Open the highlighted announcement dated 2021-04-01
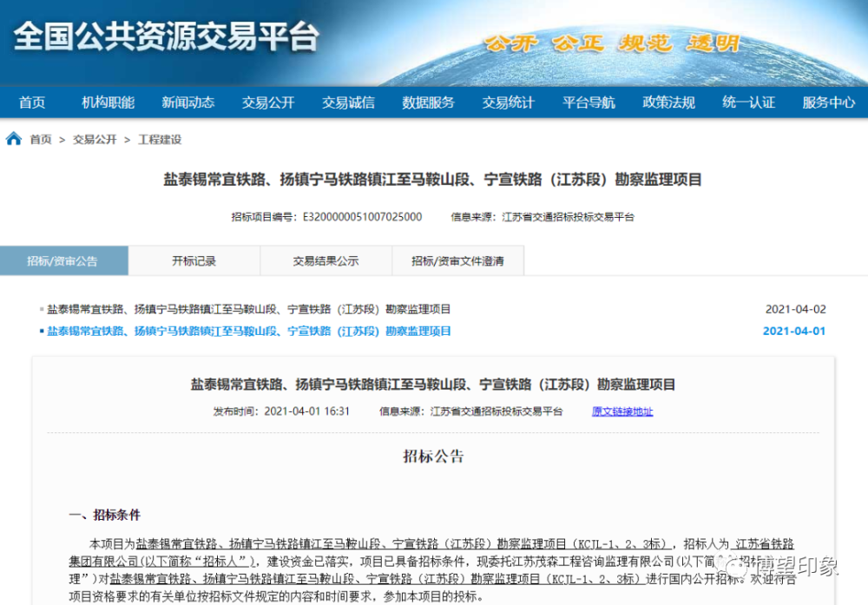The image size is (868, 605). tap(248, 331)
